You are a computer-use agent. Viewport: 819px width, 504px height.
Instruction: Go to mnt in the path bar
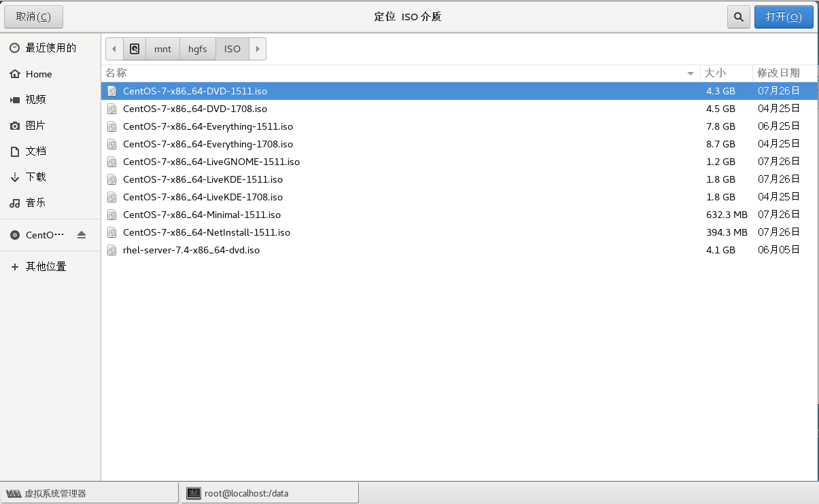coord(162,49)
